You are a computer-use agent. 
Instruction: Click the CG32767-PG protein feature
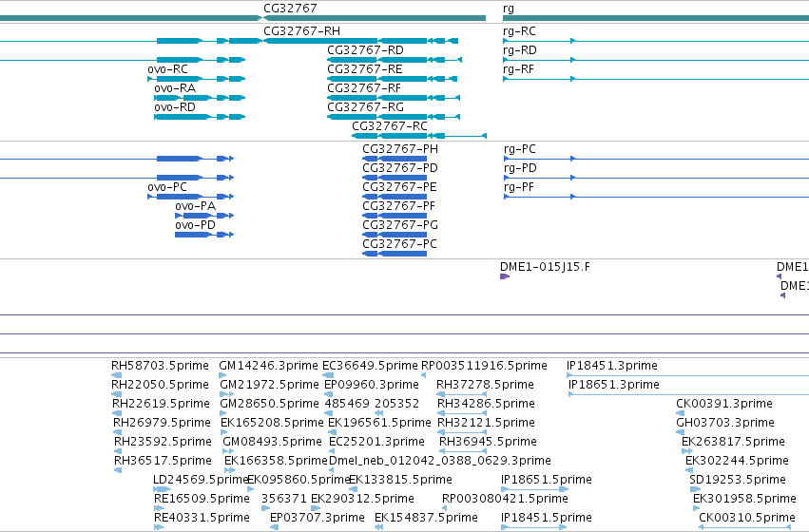(x=395, y=235)
